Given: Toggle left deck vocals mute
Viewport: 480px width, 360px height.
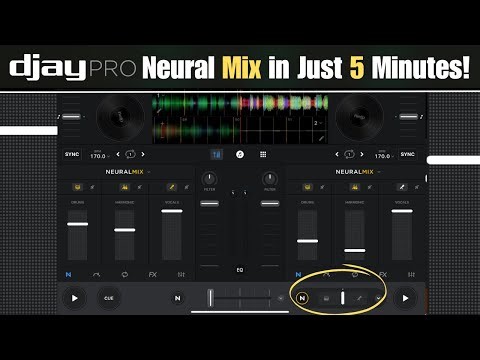Looking at the screenshot, I should 187,187.
